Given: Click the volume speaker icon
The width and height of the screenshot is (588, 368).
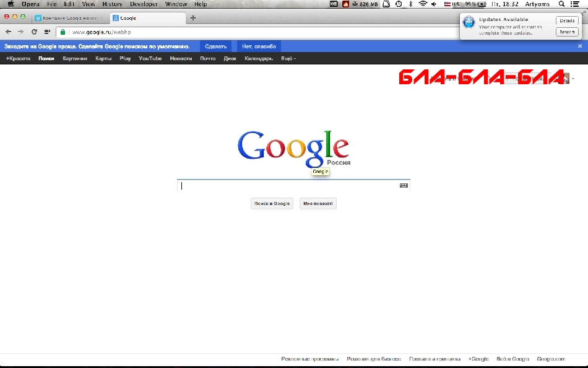Looking at the screenshot, I should point(435,4).
